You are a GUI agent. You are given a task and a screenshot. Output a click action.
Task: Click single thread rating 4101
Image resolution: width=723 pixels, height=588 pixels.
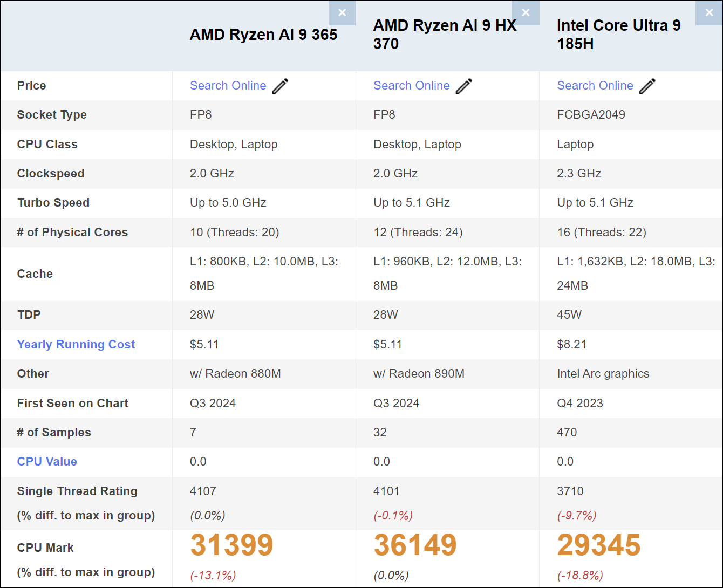pos(386,491)
